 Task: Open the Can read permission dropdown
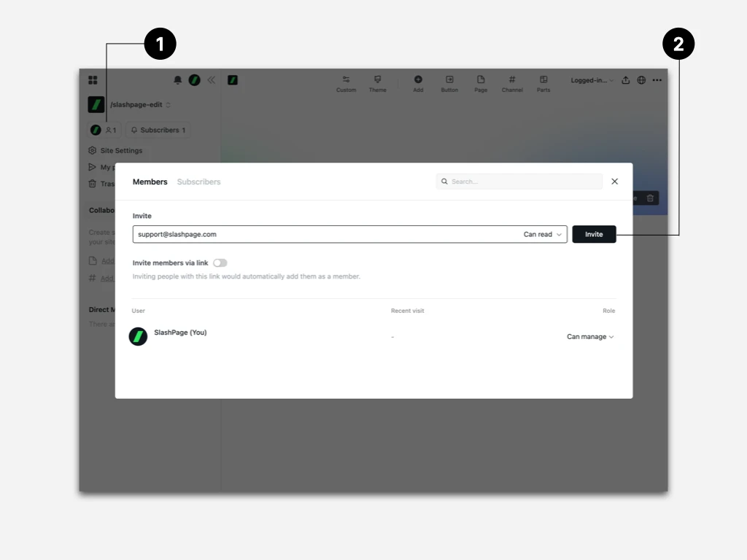[x=543, y=234]
